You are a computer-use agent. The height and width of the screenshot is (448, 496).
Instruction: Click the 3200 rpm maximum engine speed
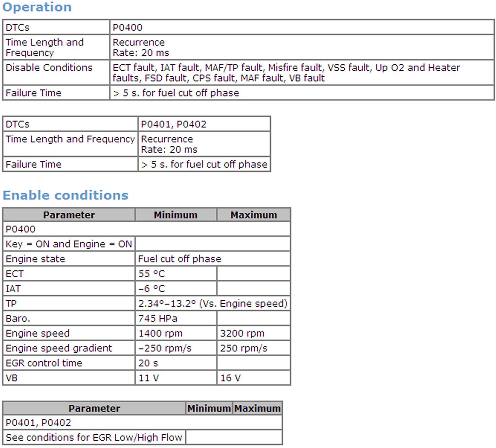tap(242, 333)
